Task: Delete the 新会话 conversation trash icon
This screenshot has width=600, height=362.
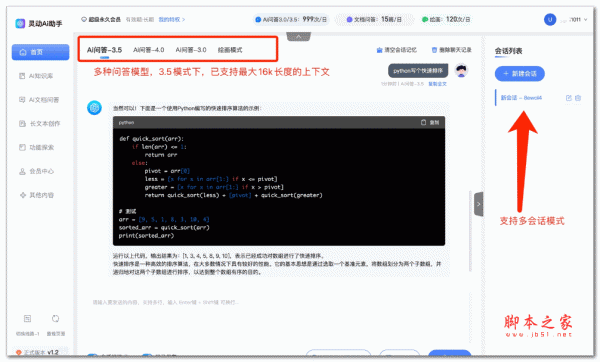Action: tap(578, 98)
